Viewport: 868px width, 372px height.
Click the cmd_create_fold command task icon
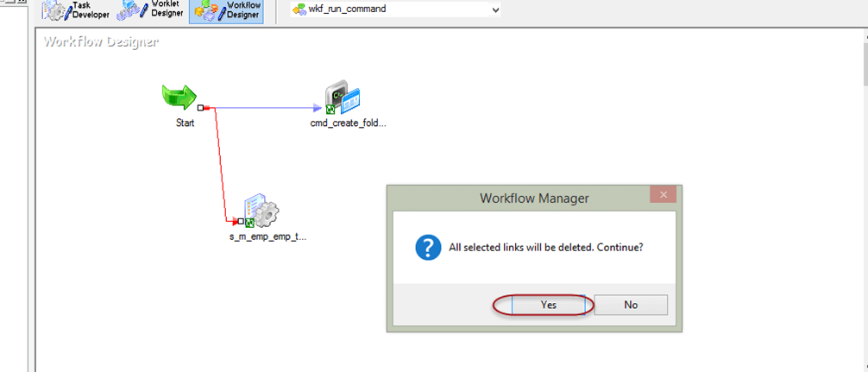point(342,99)
